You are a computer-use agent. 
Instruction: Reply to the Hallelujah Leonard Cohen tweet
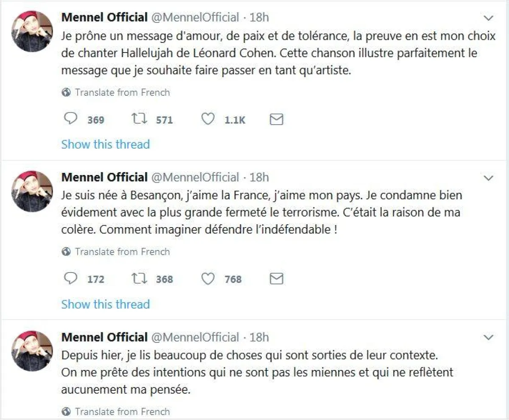(x=70, y=120)
